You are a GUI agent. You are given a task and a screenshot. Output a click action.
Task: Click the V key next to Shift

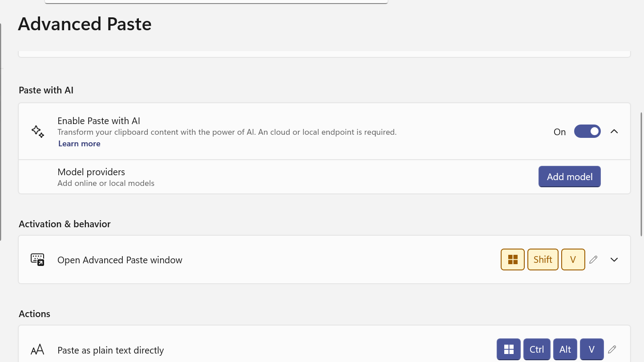[x=573, y=260]
